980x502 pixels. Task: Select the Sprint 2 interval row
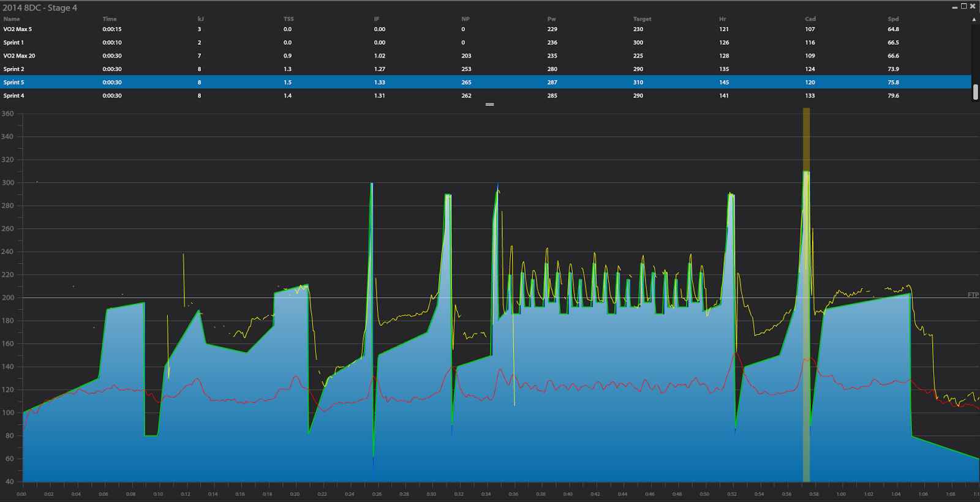tap(486, 69)
